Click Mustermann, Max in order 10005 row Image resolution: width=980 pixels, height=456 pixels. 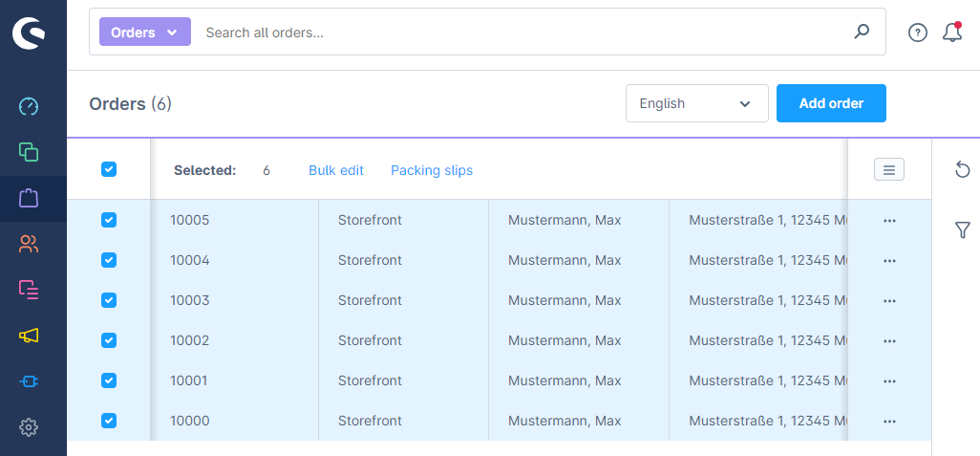pos(565,220)
